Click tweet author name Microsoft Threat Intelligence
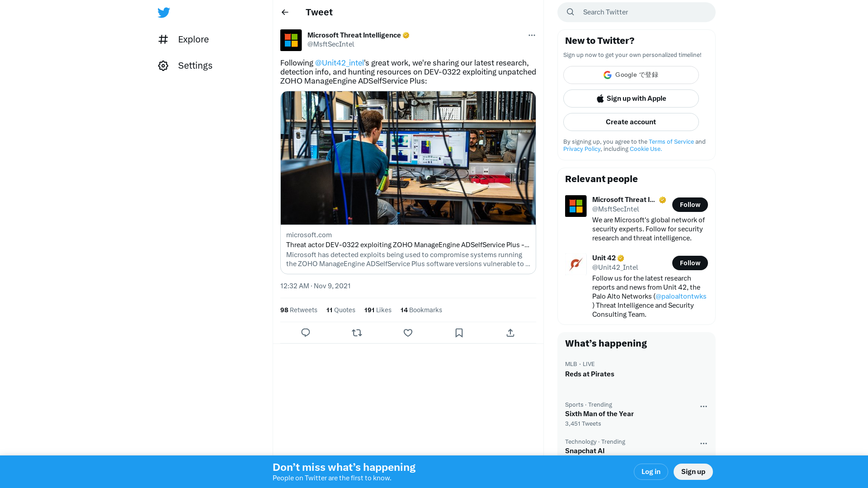Screen dimensions: 868x488 [354, 35]
